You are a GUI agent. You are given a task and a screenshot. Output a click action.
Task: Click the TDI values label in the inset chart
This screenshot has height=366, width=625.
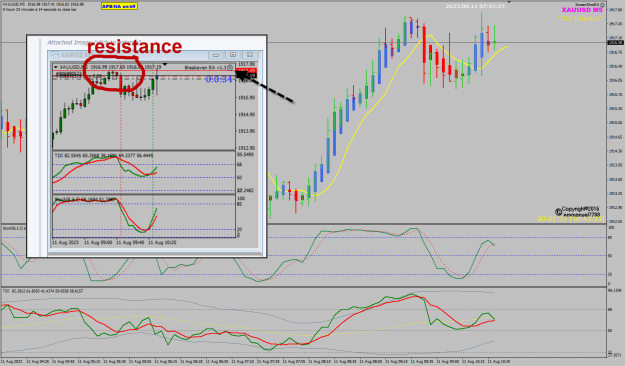point(104,155)
